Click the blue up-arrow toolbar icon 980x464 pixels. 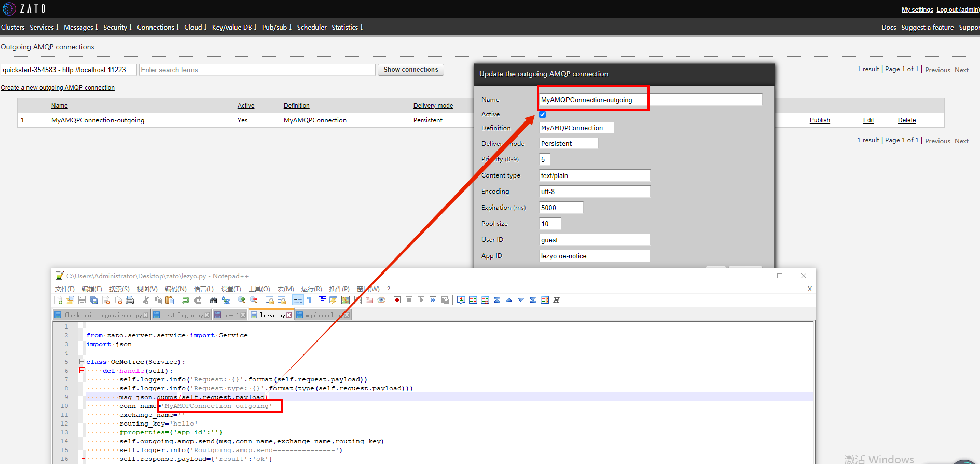coord(509,300)
